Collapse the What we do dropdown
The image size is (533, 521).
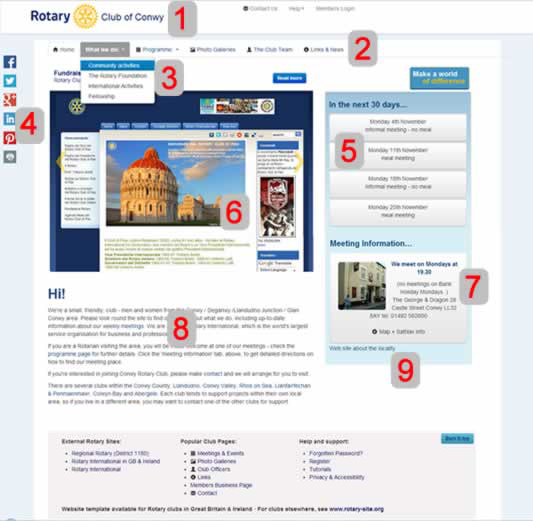pos(105,50)
